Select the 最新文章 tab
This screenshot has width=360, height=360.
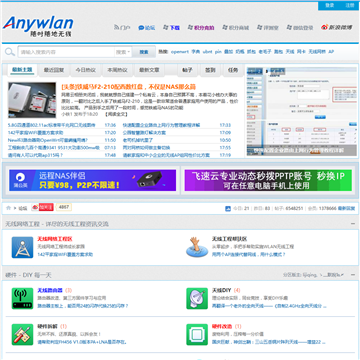(149, 70)
